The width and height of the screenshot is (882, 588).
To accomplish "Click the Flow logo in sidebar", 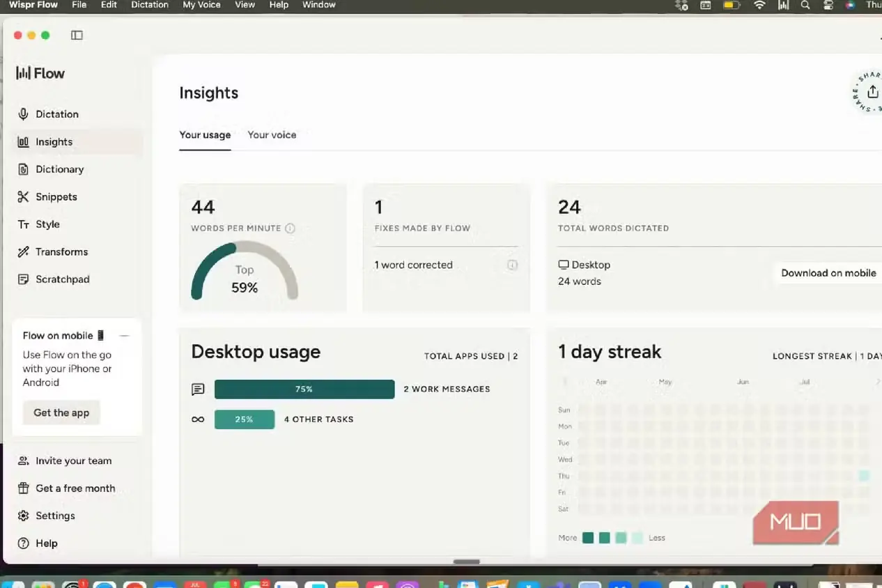I will point(40,73).
